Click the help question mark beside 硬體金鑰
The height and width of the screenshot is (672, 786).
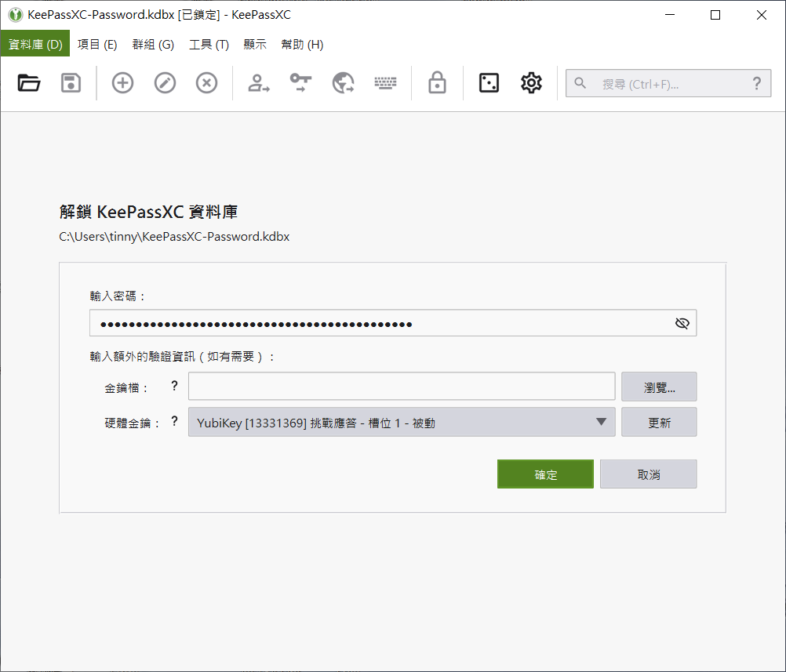pos(174,421)
